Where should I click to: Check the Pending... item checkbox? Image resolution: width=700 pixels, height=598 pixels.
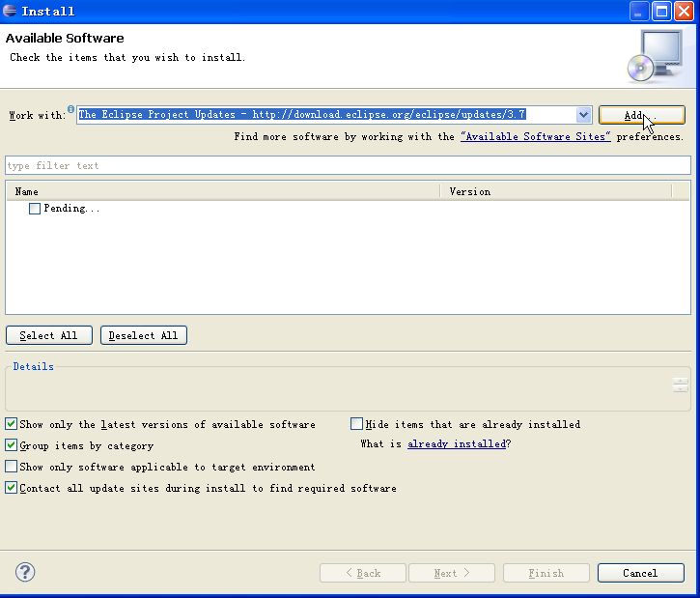tap(35, 209)
